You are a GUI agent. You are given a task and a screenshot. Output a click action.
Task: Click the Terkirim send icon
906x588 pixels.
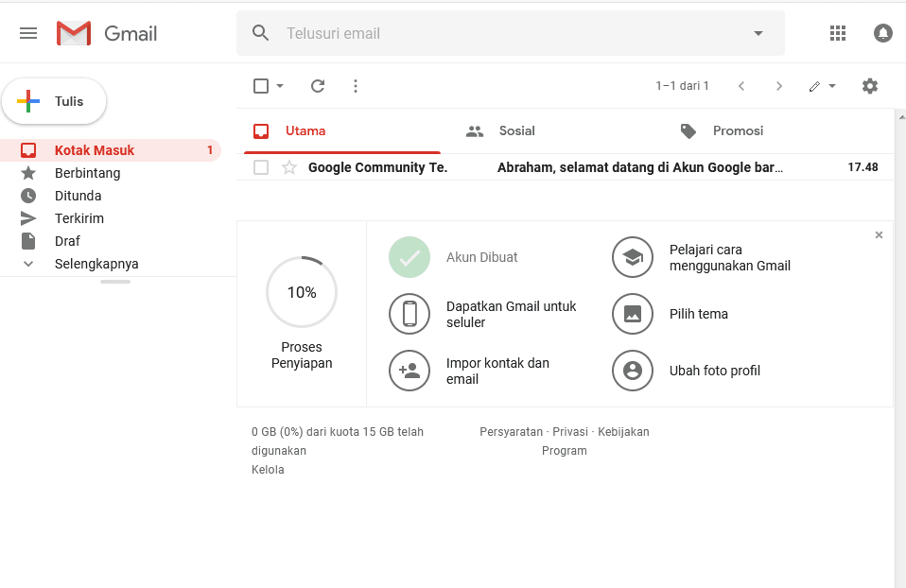(x=28, y=218)
